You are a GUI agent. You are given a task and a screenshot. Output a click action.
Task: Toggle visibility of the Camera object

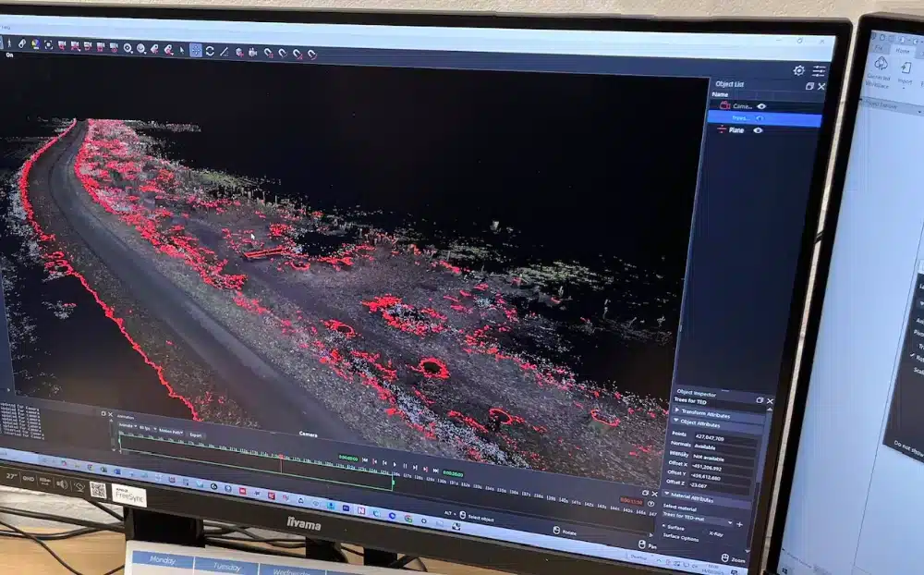761,106
